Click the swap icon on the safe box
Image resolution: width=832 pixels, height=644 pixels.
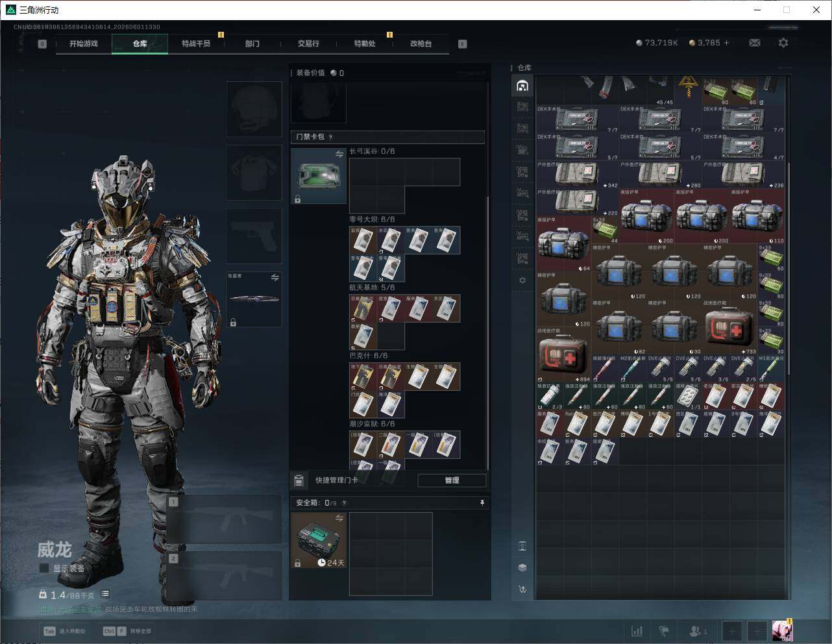(x=339, y=518)
